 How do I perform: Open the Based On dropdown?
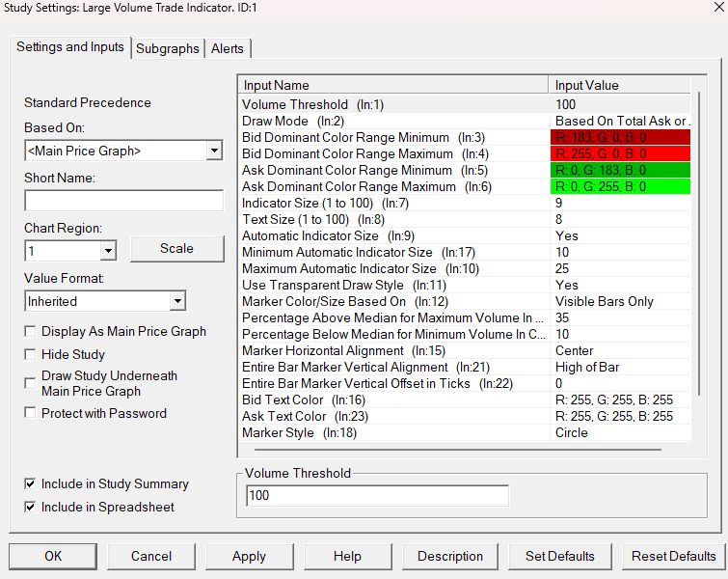214,151
